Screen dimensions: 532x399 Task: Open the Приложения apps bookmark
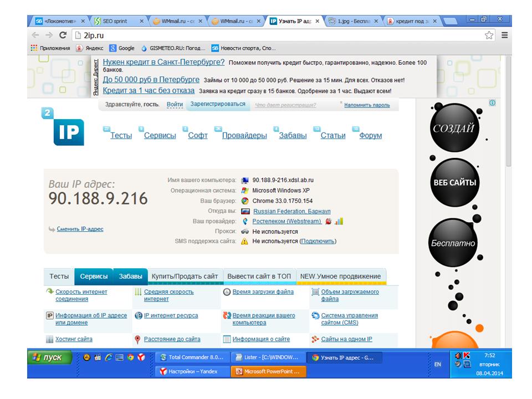tap(50, 48)
